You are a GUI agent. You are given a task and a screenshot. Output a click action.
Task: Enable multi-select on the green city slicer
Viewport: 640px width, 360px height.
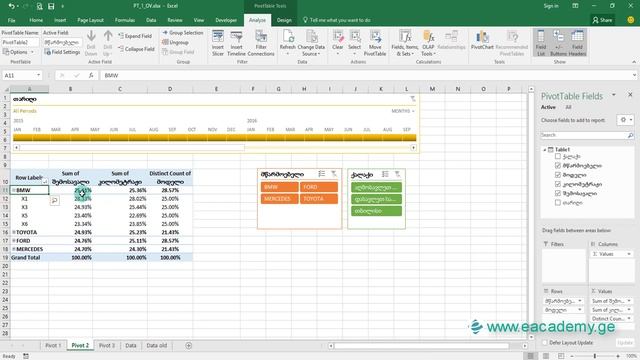pos(385,174)
